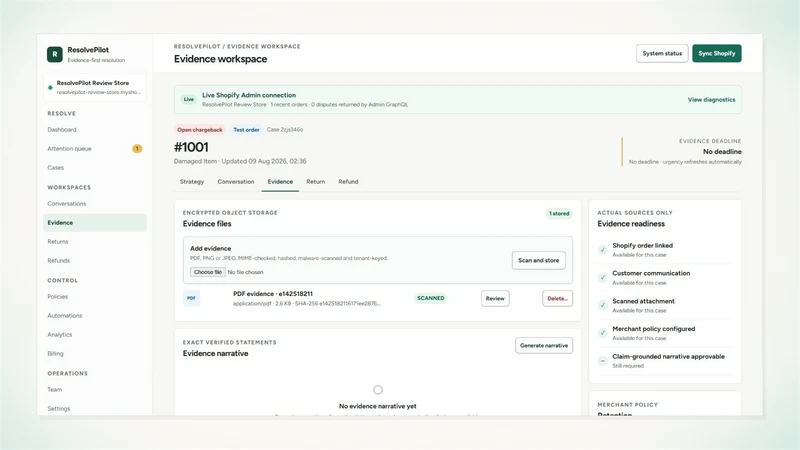800x450 pixels.
Task: Go to the Refund tab
Action: (x=348, y=182)
